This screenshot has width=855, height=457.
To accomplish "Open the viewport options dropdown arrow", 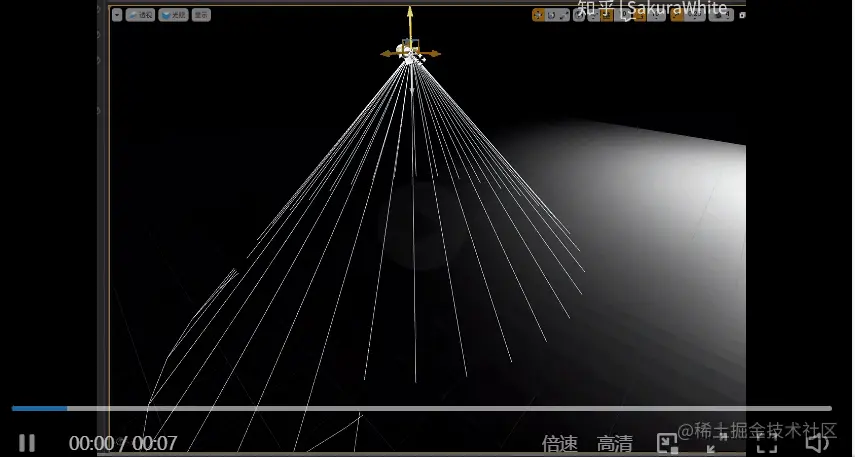I will tap(117, 15).
